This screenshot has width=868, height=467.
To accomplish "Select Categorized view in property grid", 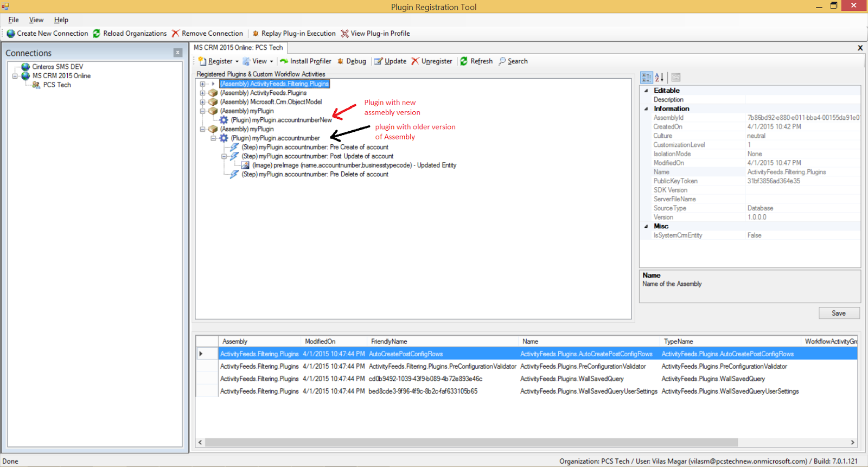I will [x=647, y=77].
